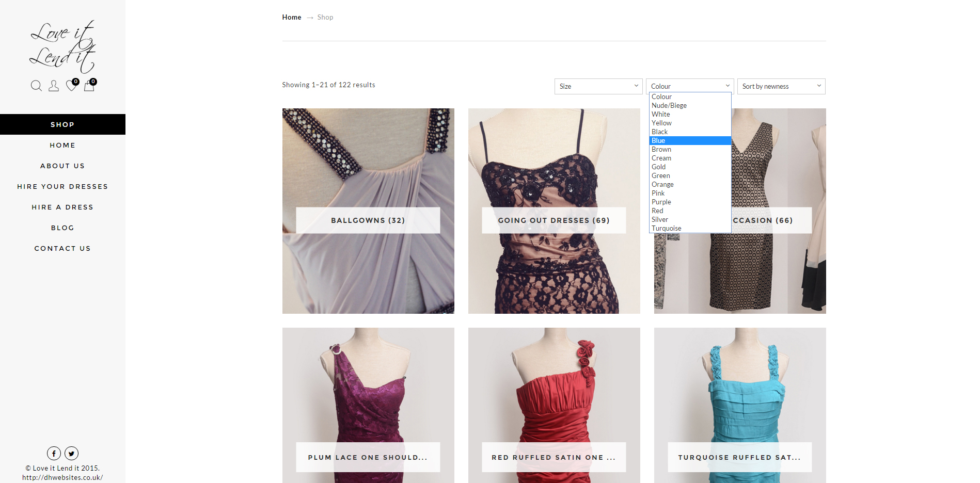This screenshot has height=483, width=980.
Task: Visit the Twitter social icon
Action: click(71, 453)
